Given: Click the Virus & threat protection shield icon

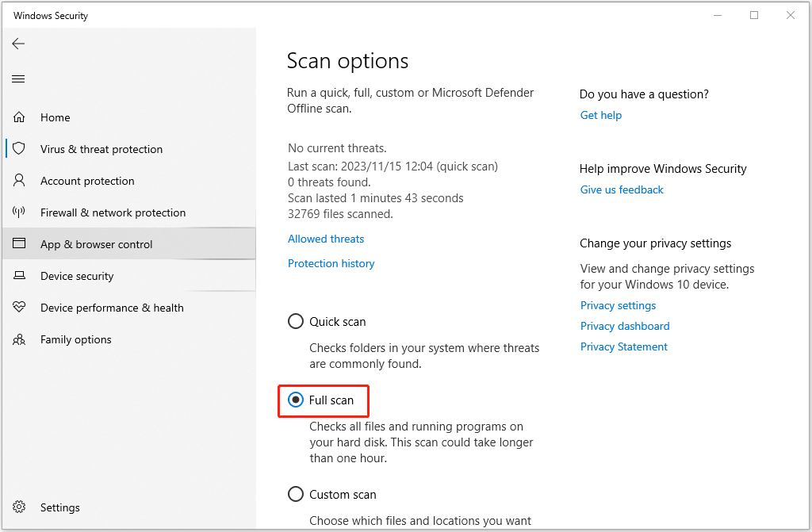Looking at the screenshot, I should click(x=19, y=149).
